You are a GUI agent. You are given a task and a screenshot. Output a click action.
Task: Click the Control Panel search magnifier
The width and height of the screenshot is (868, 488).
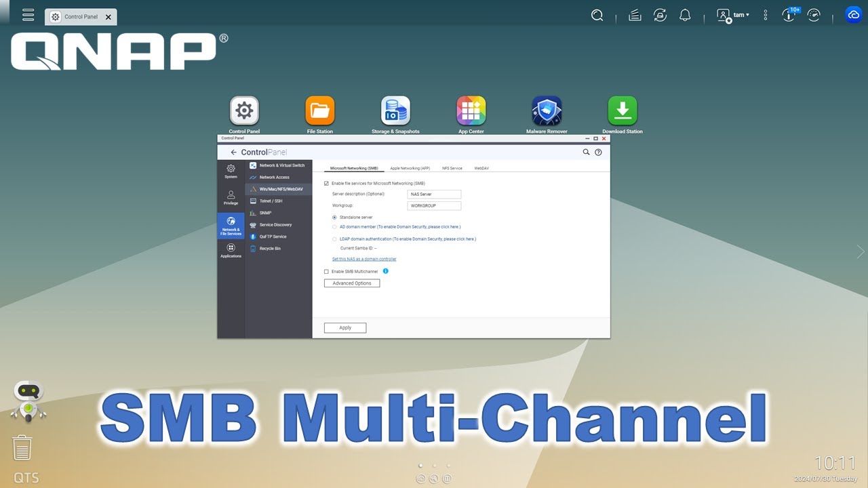point(587,152)
